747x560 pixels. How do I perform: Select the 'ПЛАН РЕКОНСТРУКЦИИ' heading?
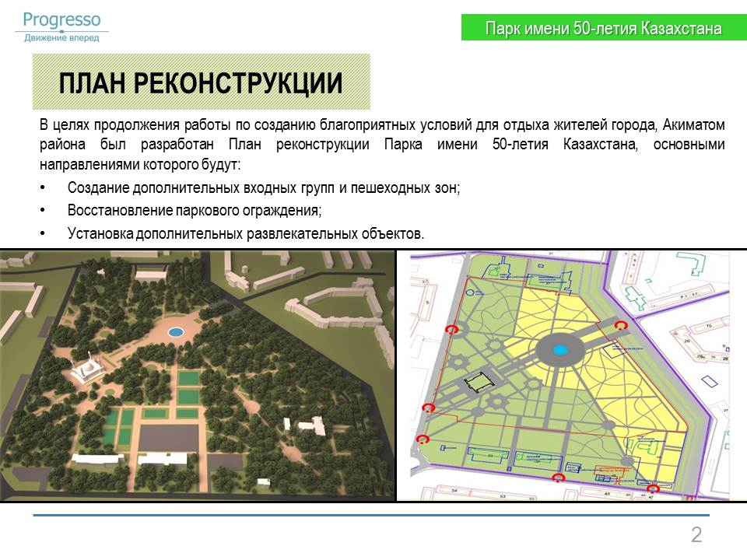pos(201,82)
